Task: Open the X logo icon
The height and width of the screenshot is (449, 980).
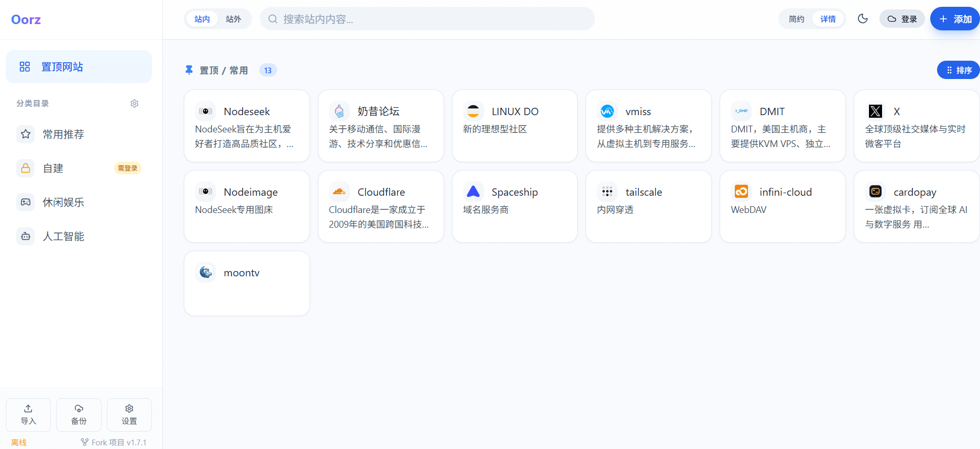Action: point(875,111)
